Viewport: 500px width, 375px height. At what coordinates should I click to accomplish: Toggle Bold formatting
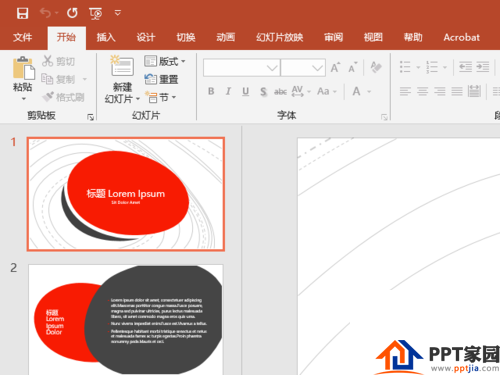coord(211,91)
